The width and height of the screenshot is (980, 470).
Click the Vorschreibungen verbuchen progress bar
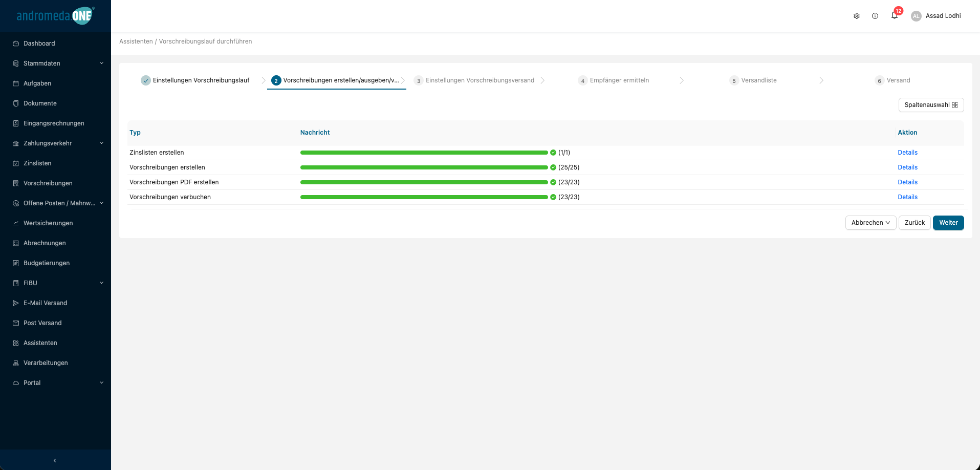[424, 197]
